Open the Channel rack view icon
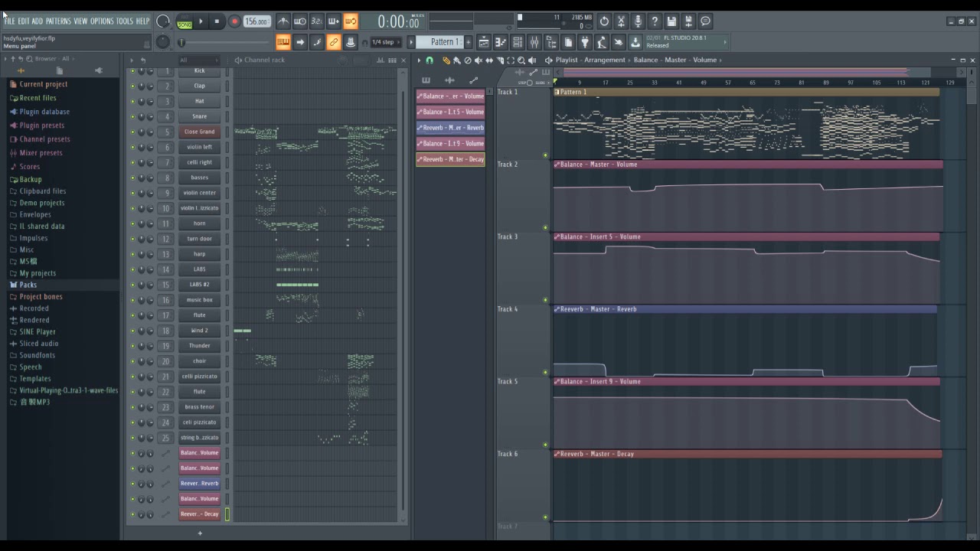This screenshot has width=980, height=551. click(x=518, y=42)
